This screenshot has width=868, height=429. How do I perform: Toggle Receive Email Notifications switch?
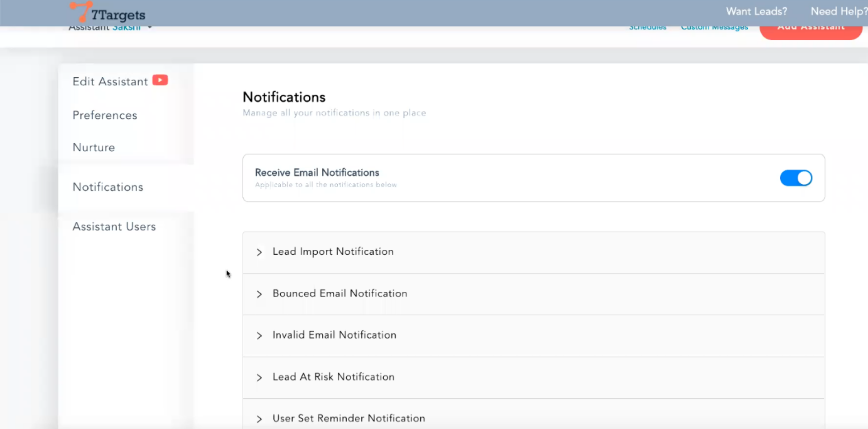(x=796, y=178)
